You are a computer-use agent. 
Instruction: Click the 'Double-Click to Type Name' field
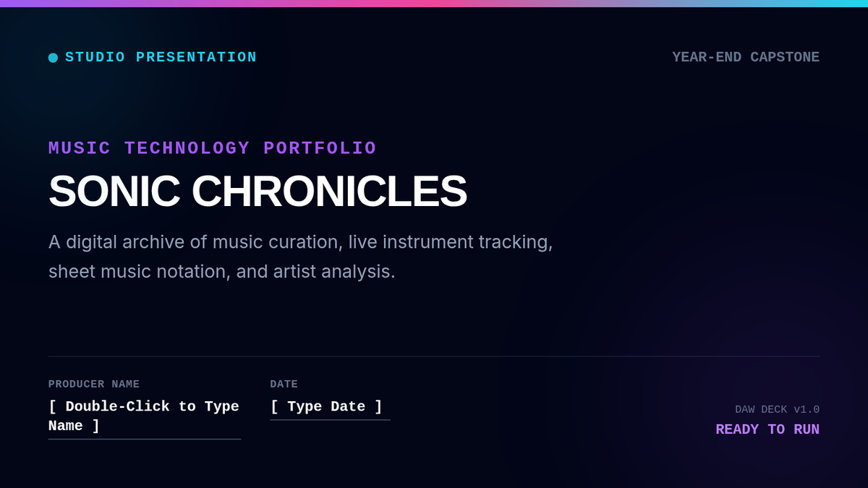click(145, 416)
